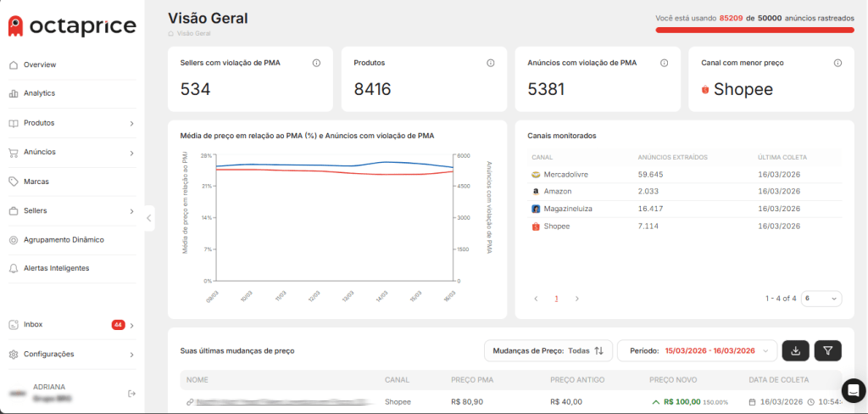
Task: Open the chat support bubble icon
Action: (x=852, y=389)
